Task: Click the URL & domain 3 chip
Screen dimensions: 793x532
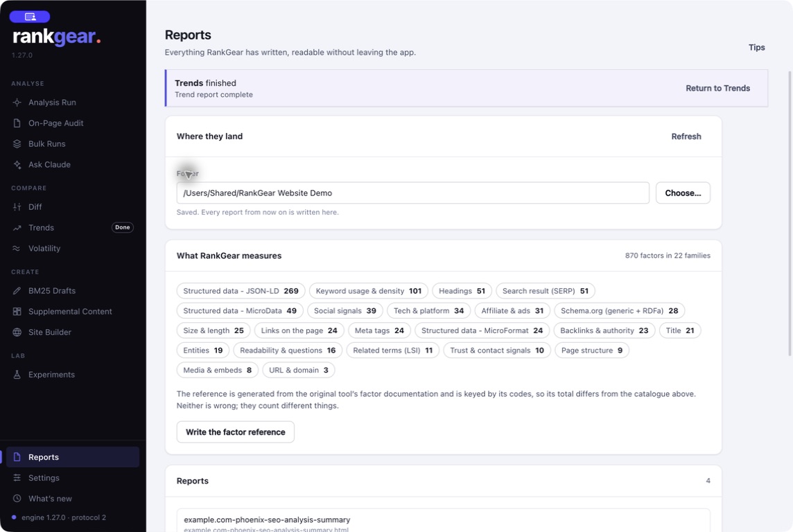Action: pyautogui.click(x=298, y=370)
